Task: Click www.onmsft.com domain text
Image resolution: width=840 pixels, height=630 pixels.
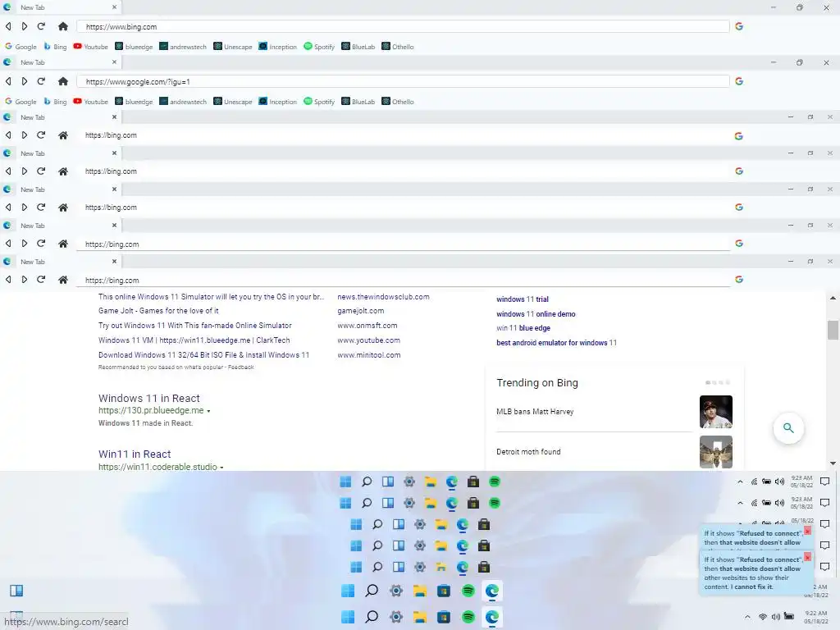Action: (x=367, y=325)
